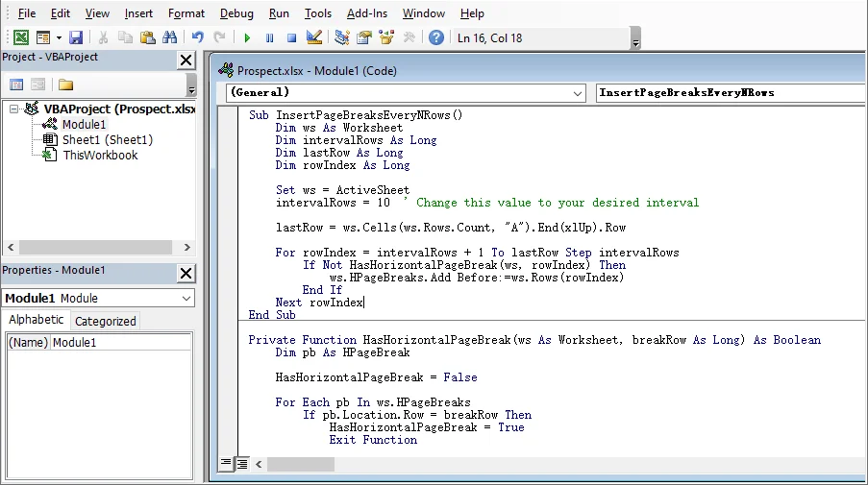Select Module1 in the project tree

pos(84,125)
